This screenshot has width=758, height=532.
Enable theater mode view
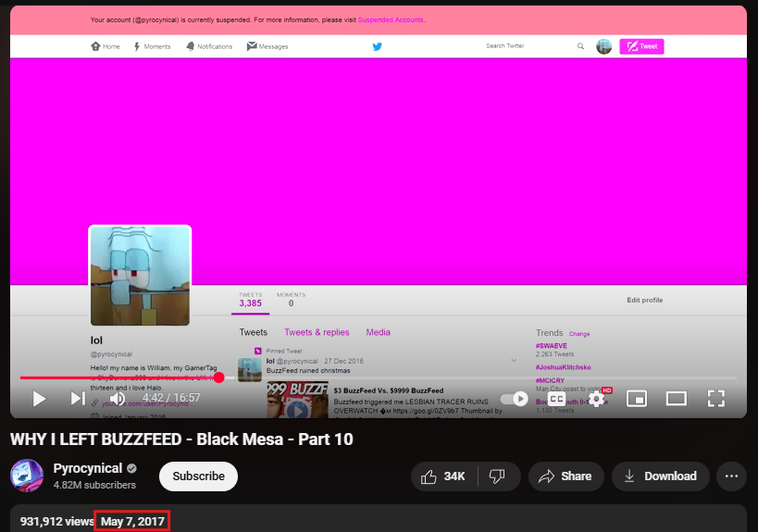[676, 399]
